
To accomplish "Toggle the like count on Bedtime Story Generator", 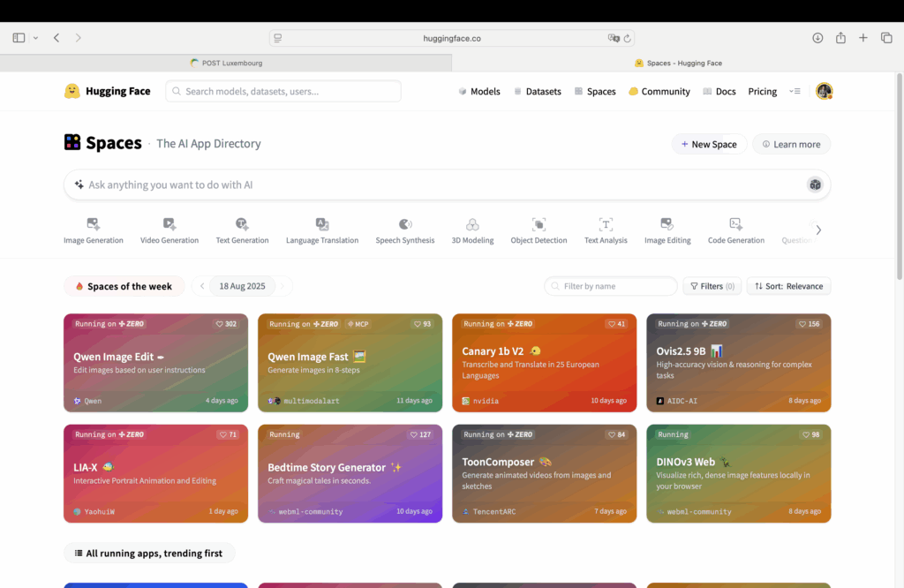I will tap(421, 434).
